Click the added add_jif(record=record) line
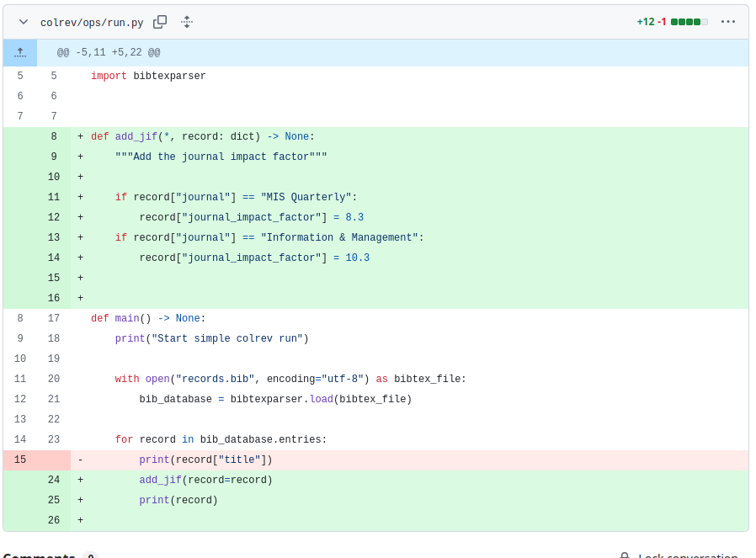Viewport: 756px width, 558px height. [x=205, y=481]
